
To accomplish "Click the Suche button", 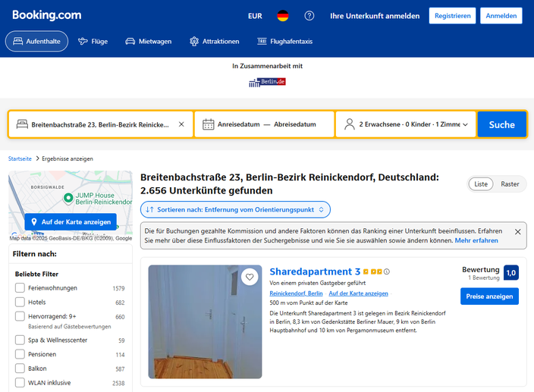I will coord(502,124).
